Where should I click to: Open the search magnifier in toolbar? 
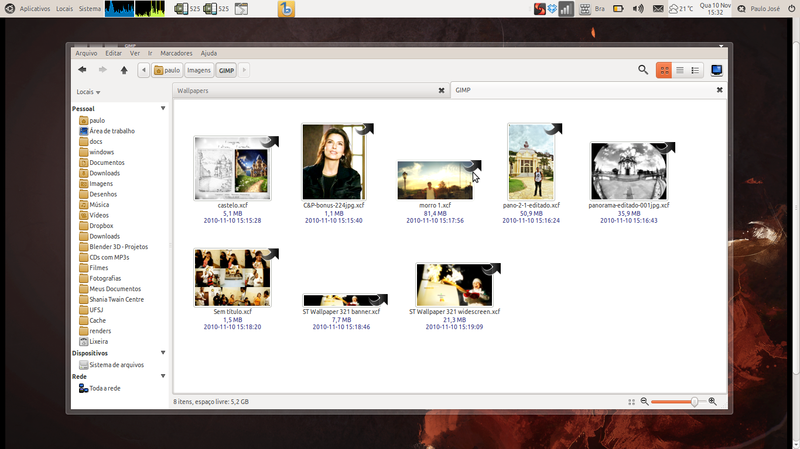[x=643, y=70]
